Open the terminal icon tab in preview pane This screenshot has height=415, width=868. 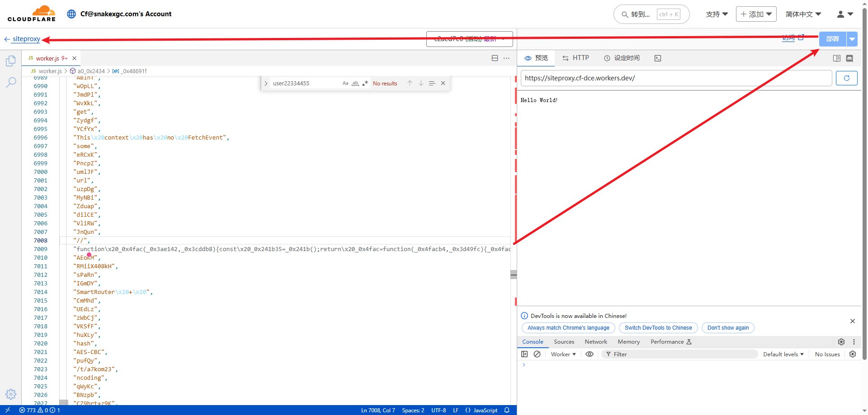[658, 58]
